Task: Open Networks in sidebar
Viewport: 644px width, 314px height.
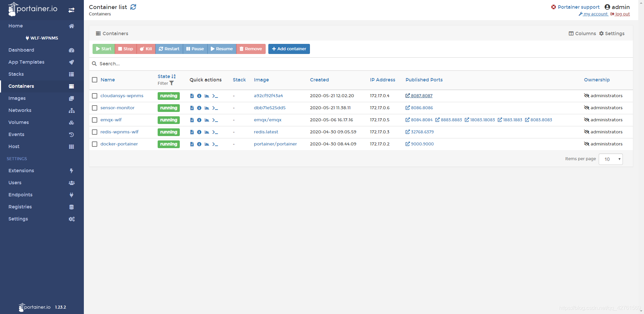Action: pyautogui.click(x=42, y=110)
